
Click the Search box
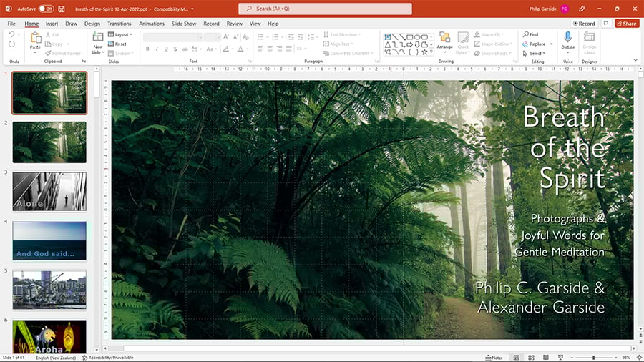tap(325, 9)
